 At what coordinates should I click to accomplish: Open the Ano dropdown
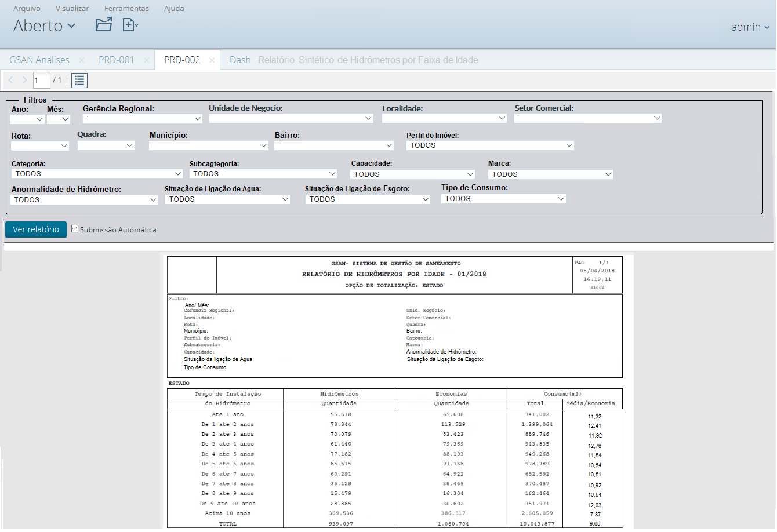(x=27, y=118)
